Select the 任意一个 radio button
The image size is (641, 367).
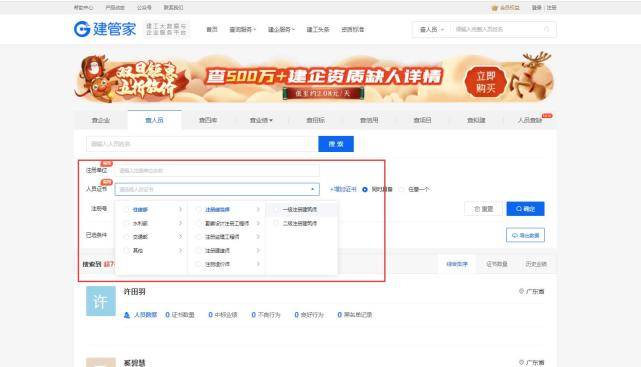401,190
